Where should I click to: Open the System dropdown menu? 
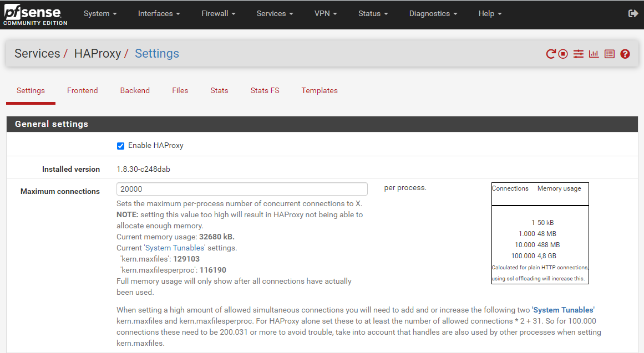[100, 13]
